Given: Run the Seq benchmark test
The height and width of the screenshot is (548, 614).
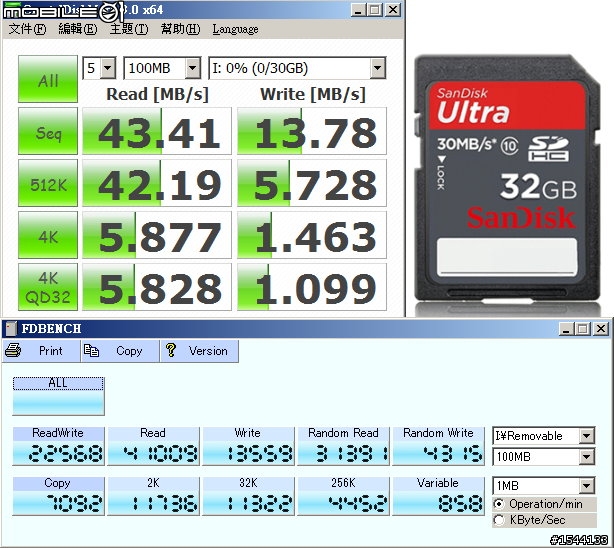Looking at the screenshot, I should coord(48,131).
